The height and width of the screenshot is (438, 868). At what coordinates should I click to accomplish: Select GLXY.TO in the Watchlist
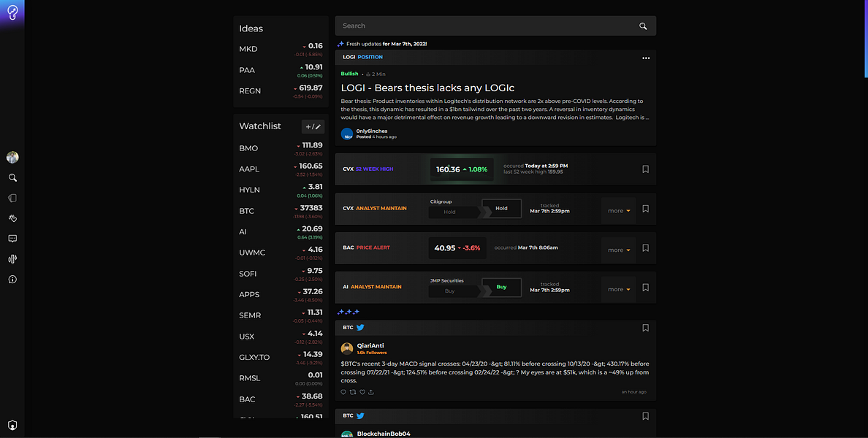coord(281,357)
